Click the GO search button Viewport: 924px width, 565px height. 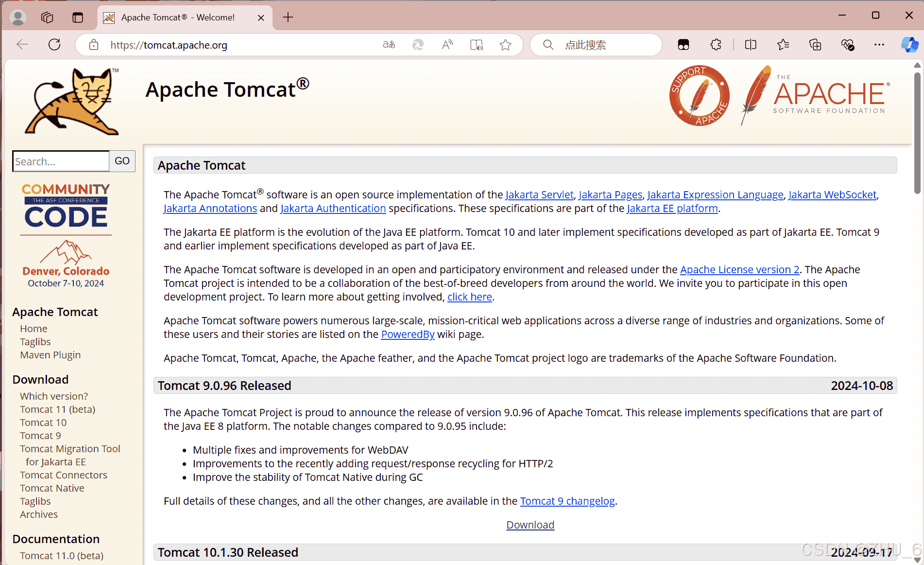point(122,161)
